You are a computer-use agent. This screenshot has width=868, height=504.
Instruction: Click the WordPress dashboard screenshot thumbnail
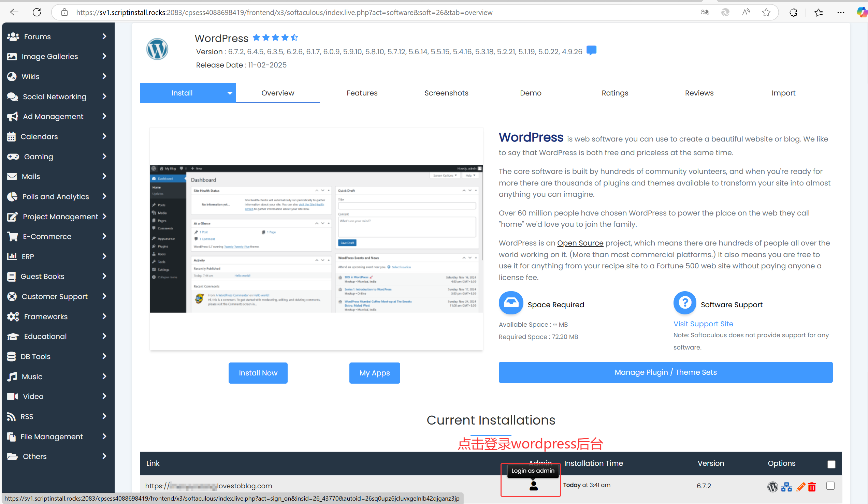pyautogui.click(x=316, y=239)
